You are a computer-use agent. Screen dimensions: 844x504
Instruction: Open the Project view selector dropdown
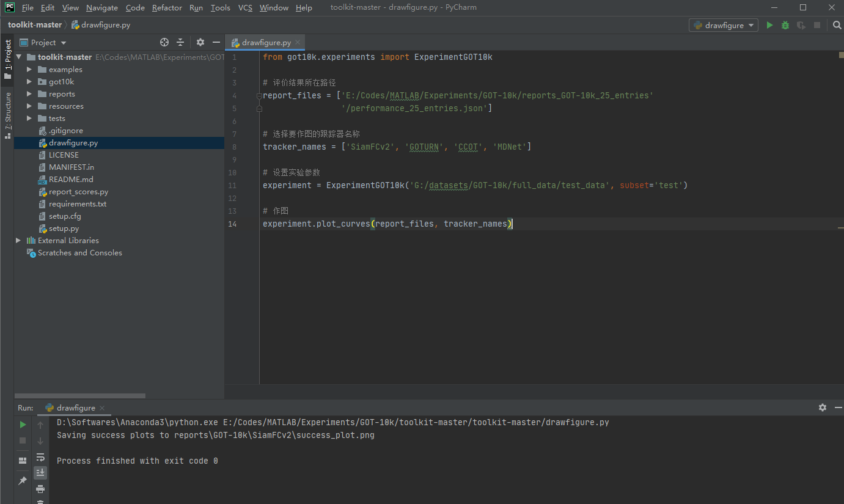(x=43, y=42)
